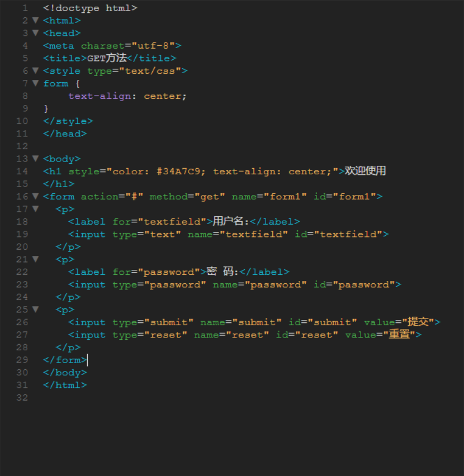Click the 欢迎使用 heading text
The width and height of the screenshot is (464, 476).
pyautogui.click(x=365, y=171)
